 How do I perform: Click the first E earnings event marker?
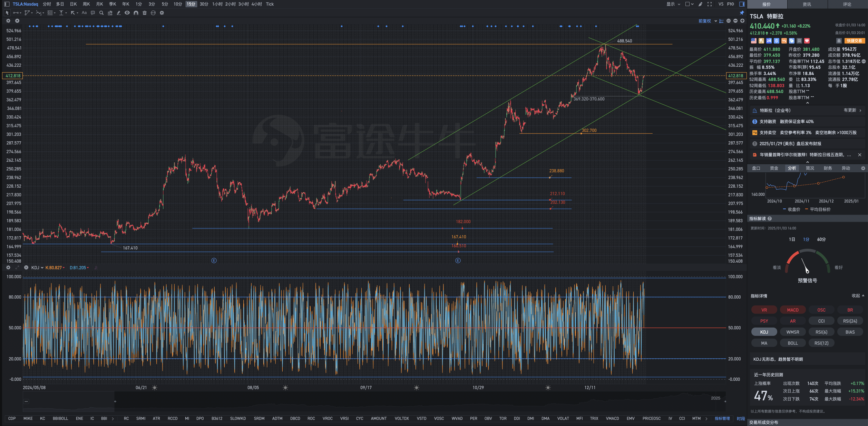pos(214,261)
